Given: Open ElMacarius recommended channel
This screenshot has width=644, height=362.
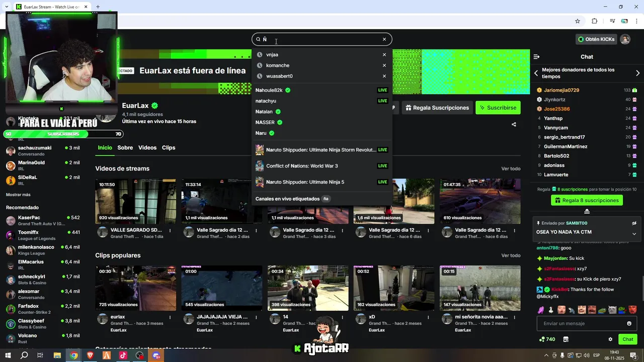Looking at the screenshot, I should coord(43,264).
